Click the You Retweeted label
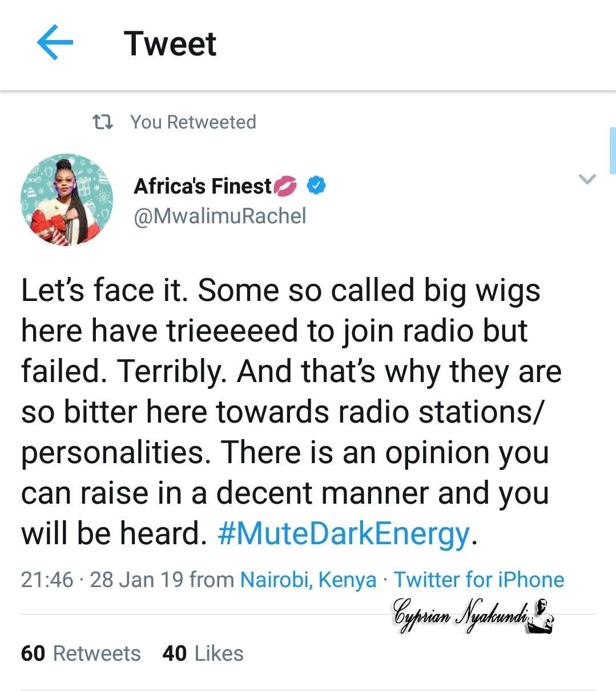This screenshot has width=616, height=691. click(193, 122)
